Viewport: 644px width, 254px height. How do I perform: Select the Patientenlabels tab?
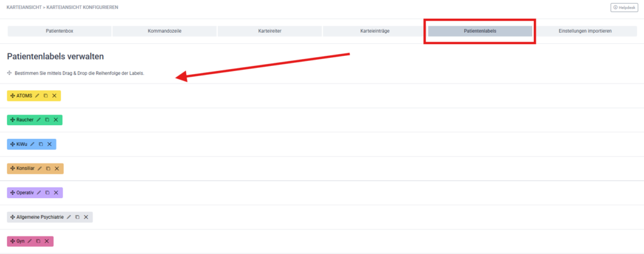click(480, 31)
